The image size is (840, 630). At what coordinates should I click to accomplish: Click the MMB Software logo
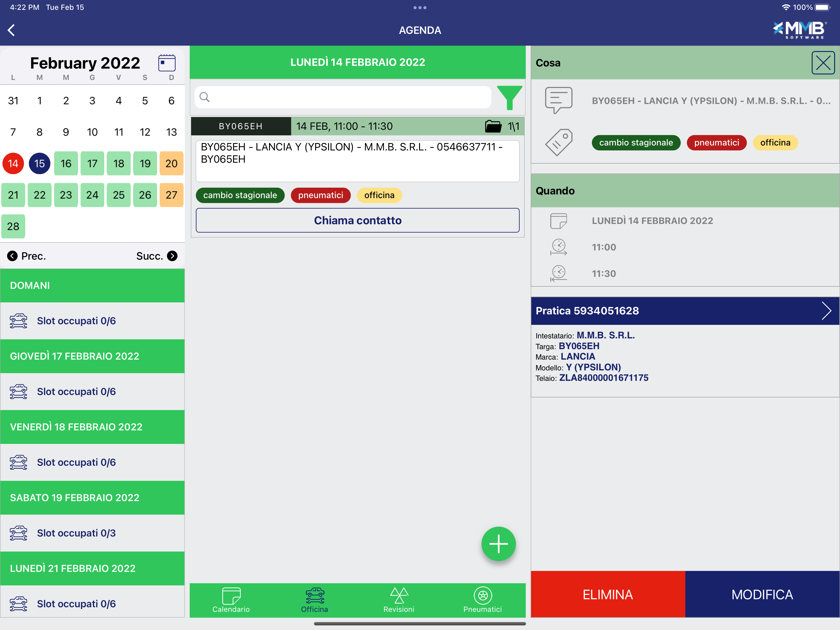coord(800,30)
